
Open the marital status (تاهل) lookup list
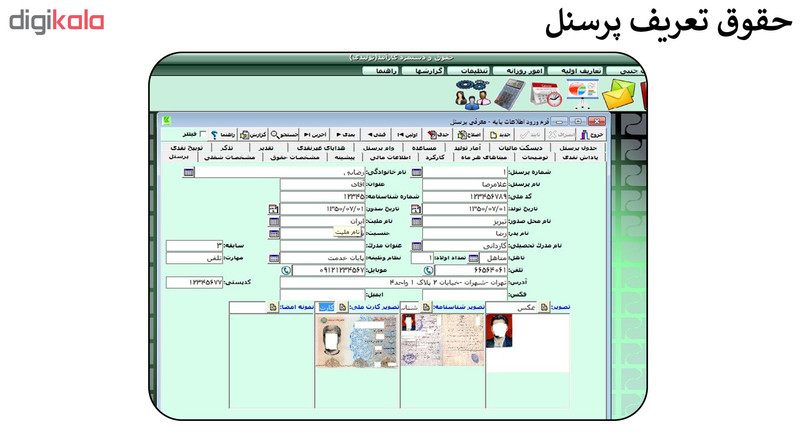click(x=474, y=258)
